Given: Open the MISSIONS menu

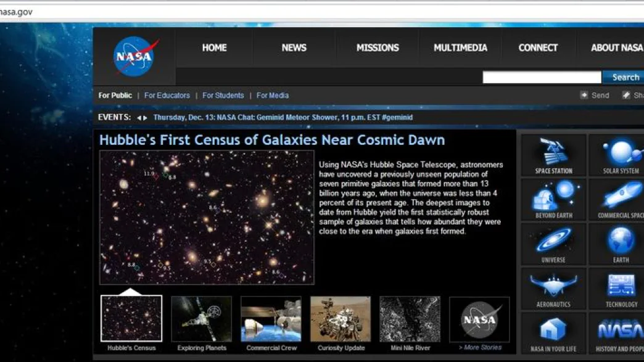Looking at the screenshot, I should point(378,47).
